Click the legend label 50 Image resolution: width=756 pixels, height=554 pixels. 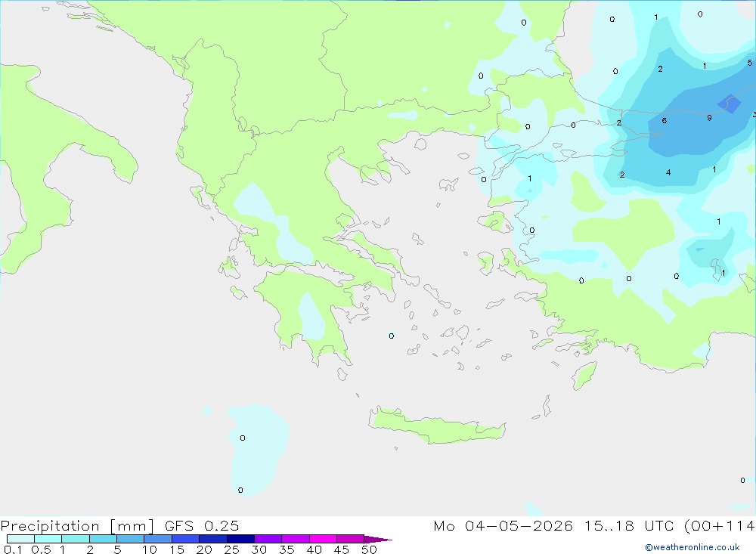(x=369, y=549)
